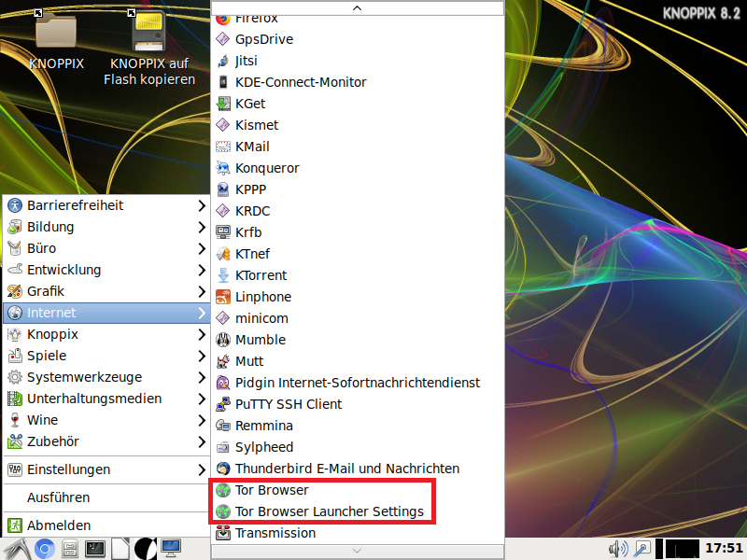Click the scroll-down arrow of the Internet submenu
The width and height of the screenshot is (747, 560).
[x=358, y=551]
